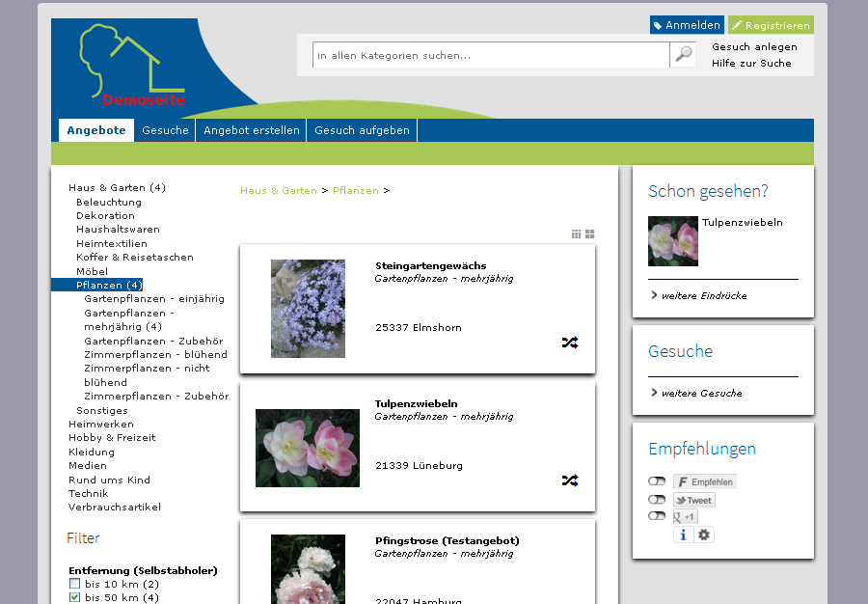
Task: Toggle Facebook Empfehlen switch on
Action: [x=657, y=481]
